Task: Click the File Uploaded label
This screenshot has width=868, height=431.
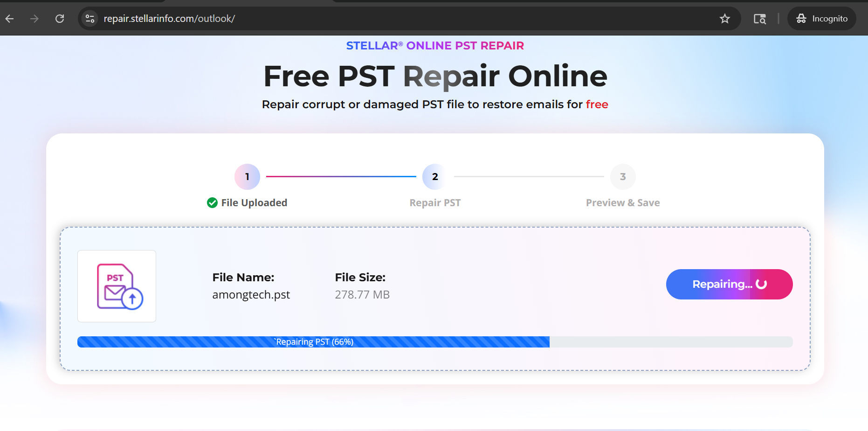Action: (x=254, y=203)
